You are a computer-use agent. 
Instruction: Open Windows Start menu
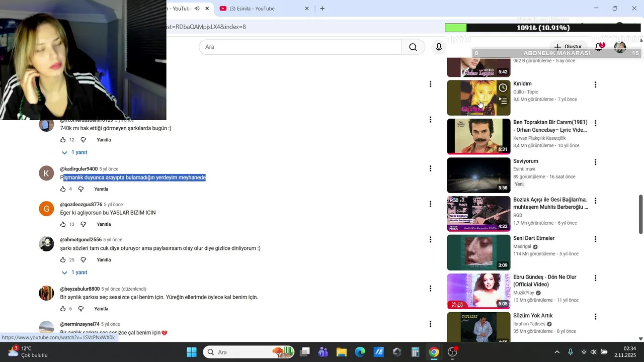click(x=192, y=352)
